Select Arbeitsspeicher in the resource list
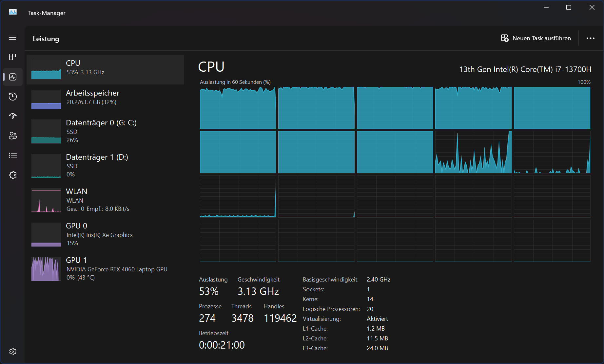 [105, 99]
